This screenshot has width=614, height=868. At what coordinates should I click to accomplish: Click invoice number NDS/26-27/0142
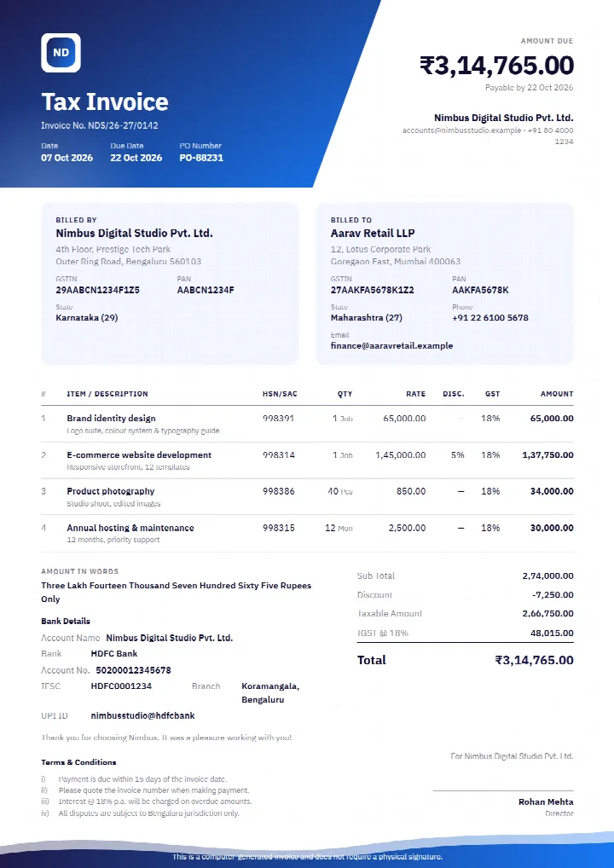click(x=123, y=125)
